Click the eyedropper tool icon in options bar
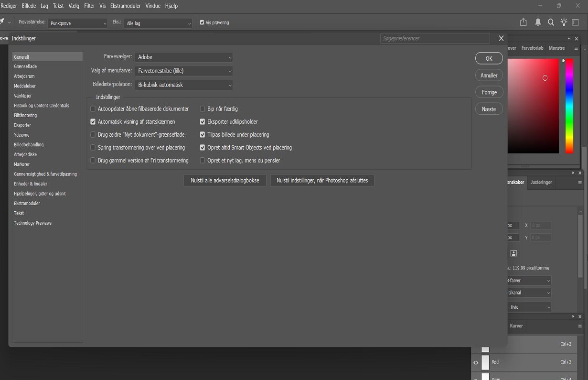Viewport: 588px width, 380px height. [x=2, y=22]
